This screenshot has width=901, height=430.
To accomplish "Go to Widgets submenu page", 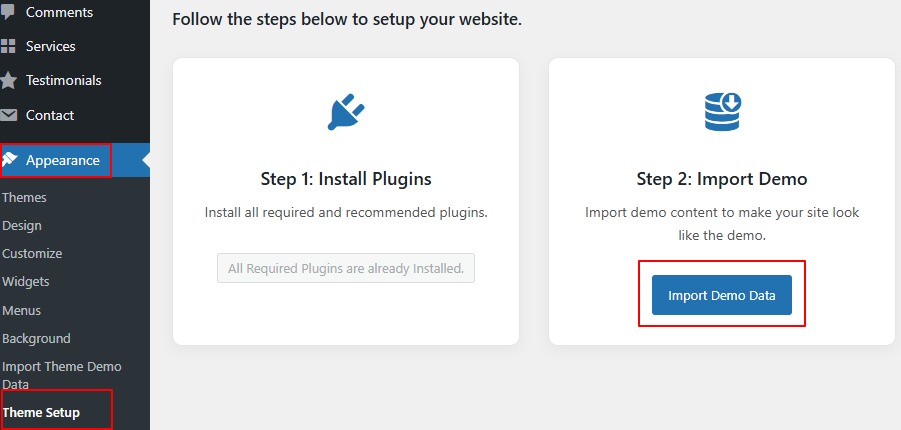I will [26, 282].
